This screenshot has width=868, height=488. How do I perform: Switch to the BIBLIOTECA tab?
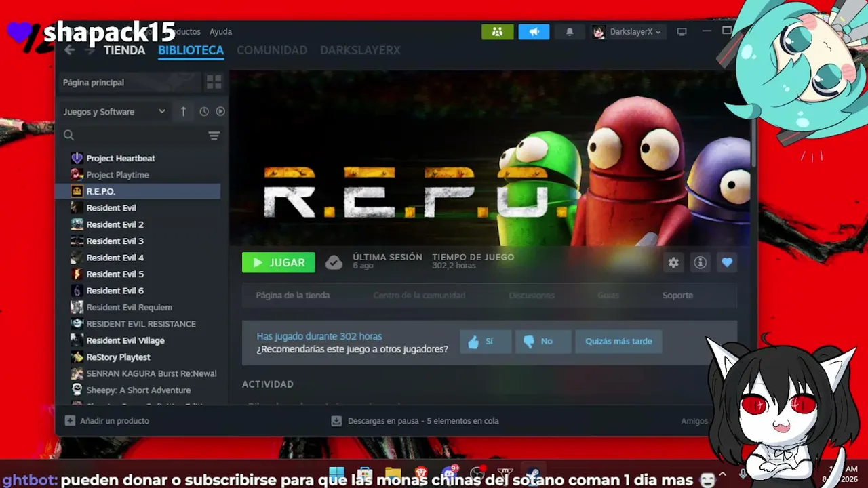(x=191, y=50)
